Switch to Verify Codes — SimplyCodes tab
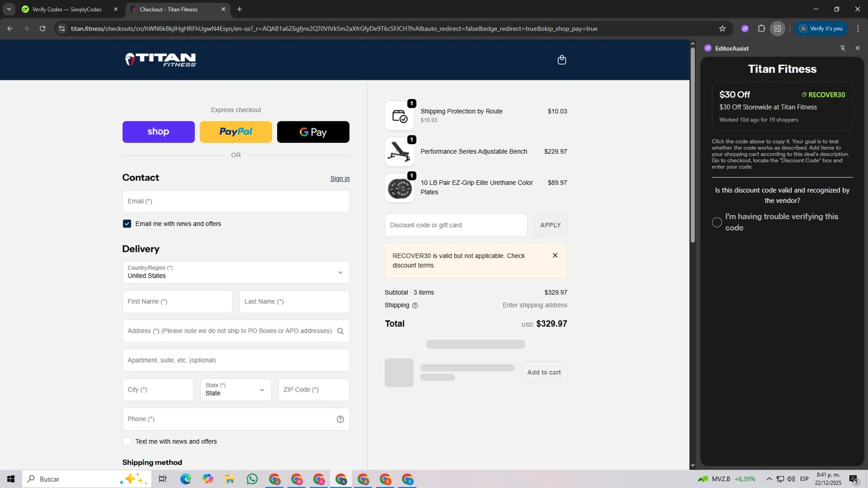 (x=66, y=9)
